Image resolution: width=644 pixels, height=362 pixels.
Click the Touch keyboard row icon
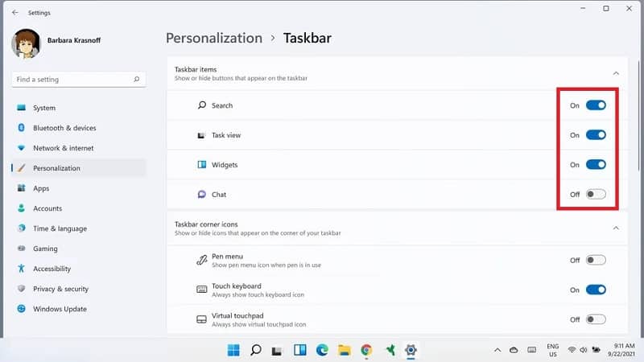click(x=202, y=290)
